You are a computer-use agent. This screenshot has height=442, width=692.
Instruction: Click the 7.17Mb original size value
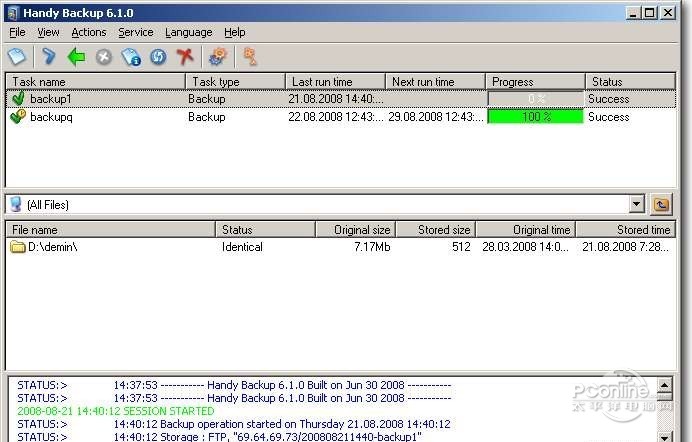(372, 247)
